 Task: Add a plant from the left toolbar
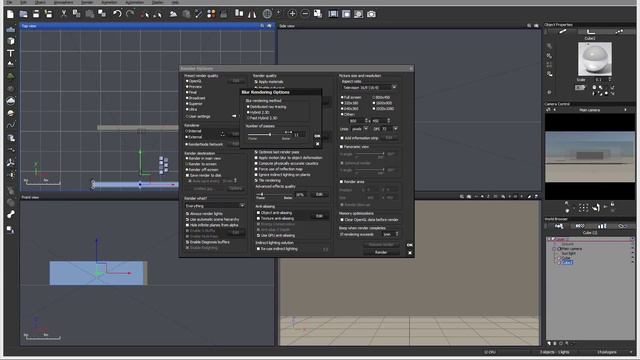pyautogui.click(x=11, y=76)
